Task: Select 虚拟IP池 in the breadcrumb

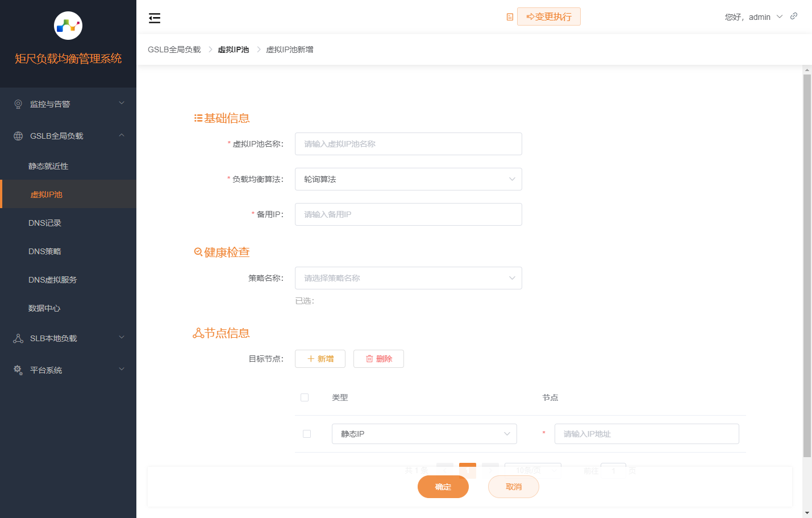Action: click(233, 49)
